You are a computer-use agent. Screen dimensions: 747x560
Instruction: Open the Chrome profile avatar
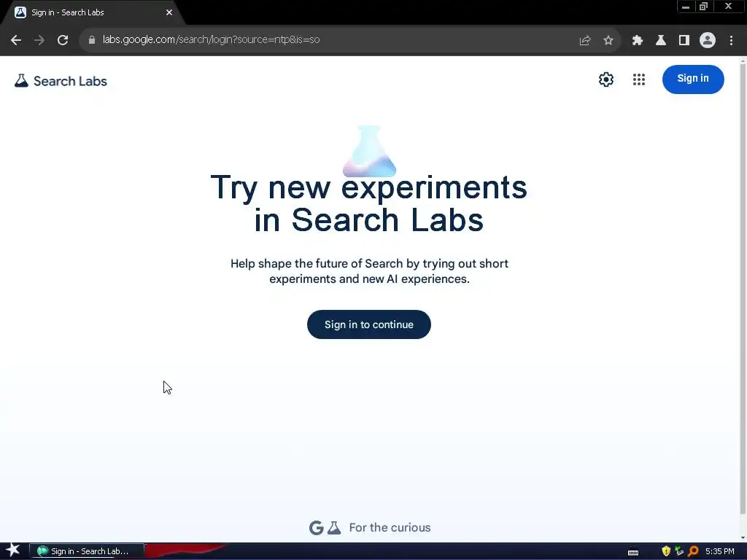[708, 40]
